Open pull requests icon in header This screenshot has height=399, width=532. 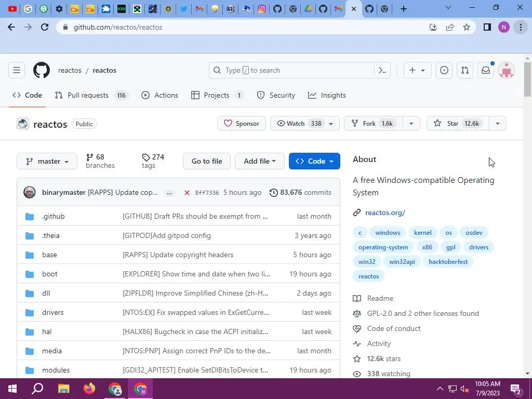pos(465,70)
